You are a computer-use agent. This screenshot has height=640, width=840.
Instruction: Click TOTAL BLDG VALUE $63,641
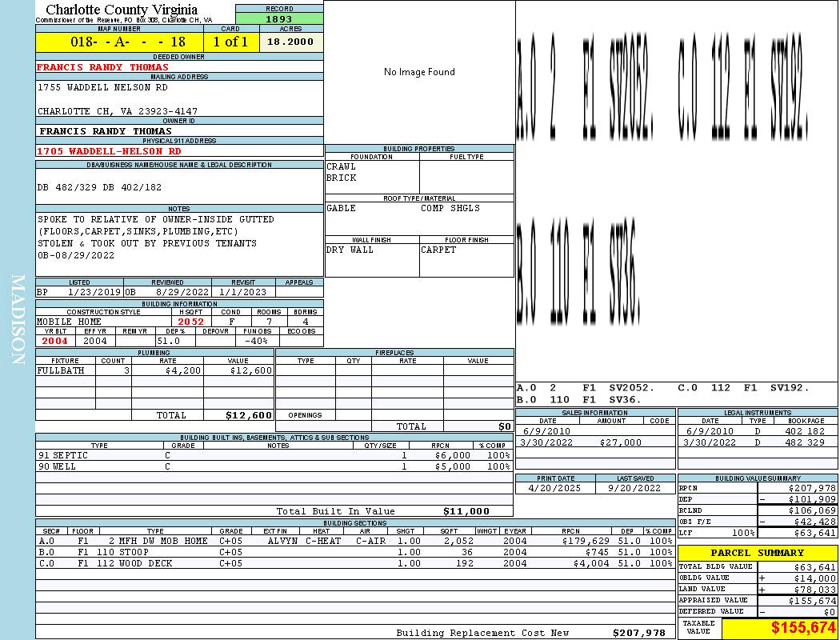[815, 567]
